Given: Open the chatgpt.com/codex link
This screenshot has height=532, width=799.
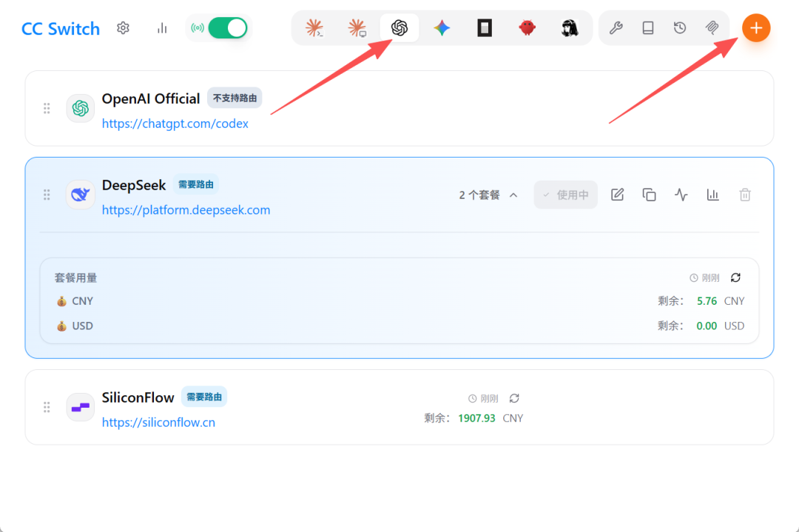Looking at the screenshot, I should coord(175,124).
